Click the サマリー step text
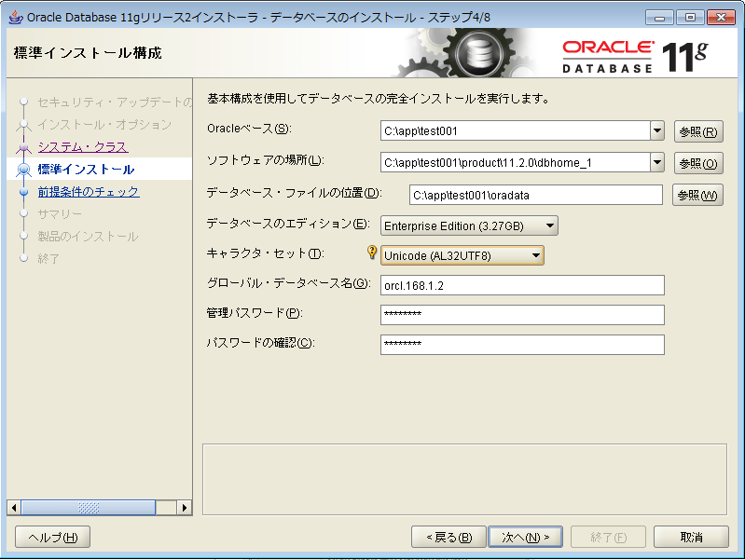Viewport: 745px width, 560px height. coord(60,213)
